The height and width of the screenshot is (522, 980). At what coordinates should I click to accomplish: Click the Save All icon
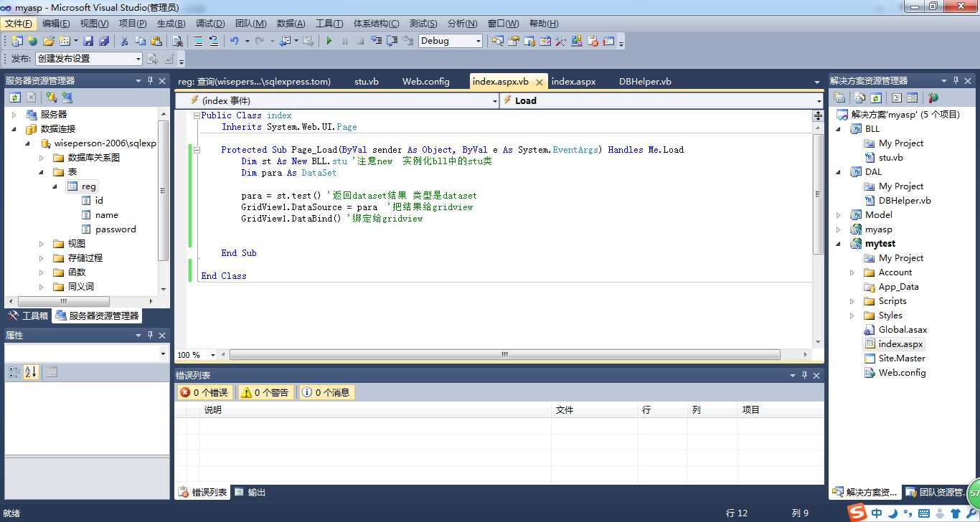point(104,41)
